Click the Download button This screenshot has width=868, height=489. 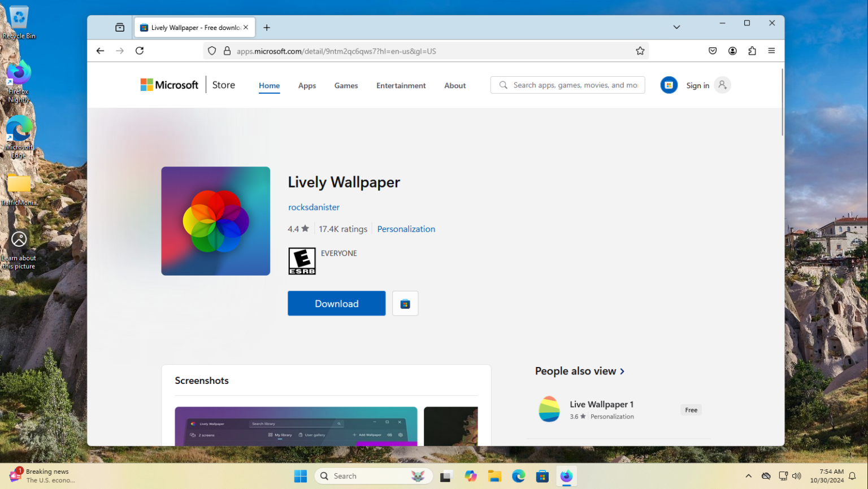point(336,303)
